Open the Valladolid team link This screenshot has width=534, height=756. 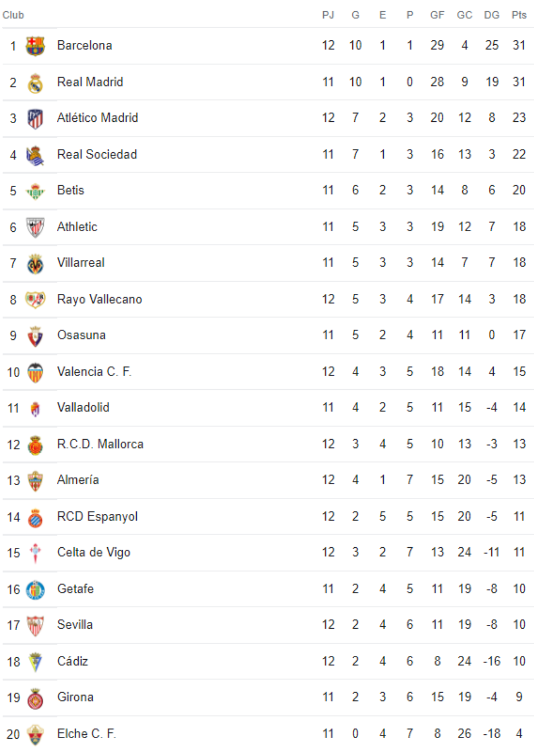[x=83, y=407]
